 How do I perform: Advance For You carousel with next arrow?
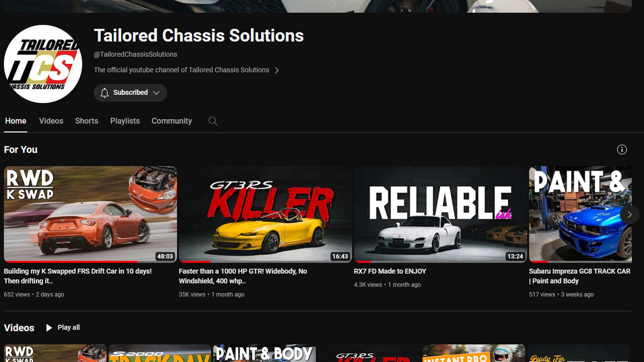(629, 214)
